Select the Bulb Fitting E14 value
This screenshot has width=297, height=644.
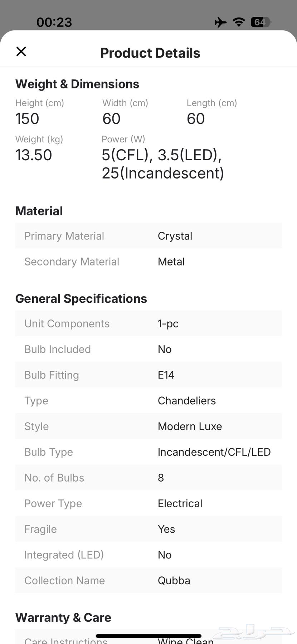tap(166, 375)
